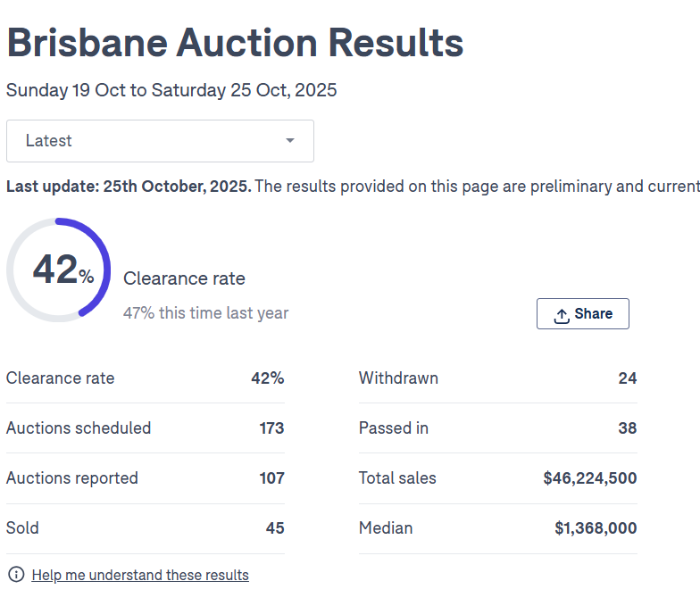This screenshot has width=700, height=606.
Task: Click the dropdown caret arrow
Action: point(290,141)
